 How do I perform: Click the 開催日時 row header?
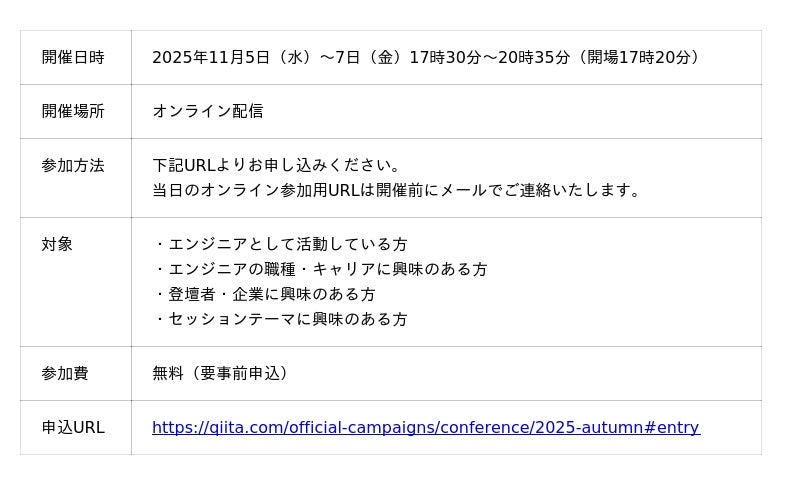click(72, 58)
